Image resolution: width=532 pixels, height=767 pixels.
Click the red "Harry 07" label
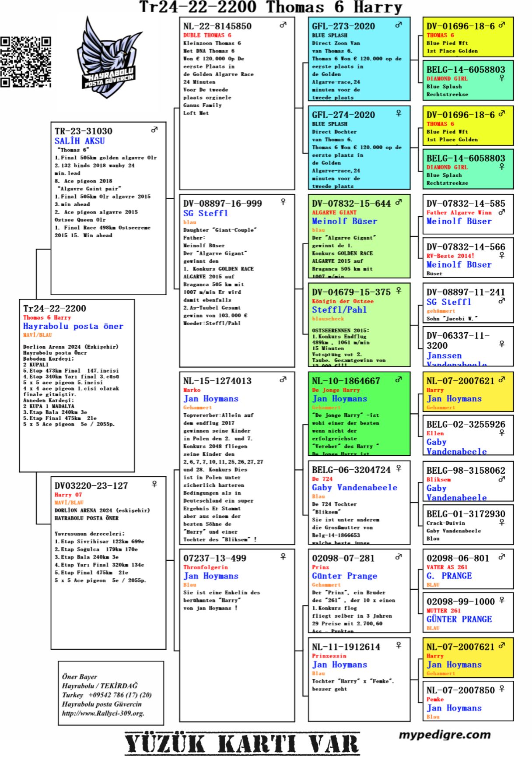tap(68, 494)
